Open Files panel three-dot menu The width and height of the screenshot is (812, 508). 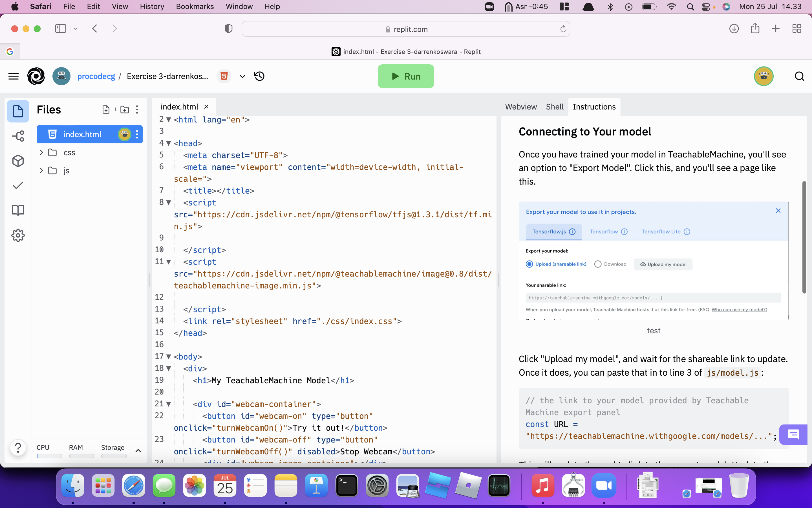[x=137, y=110]
